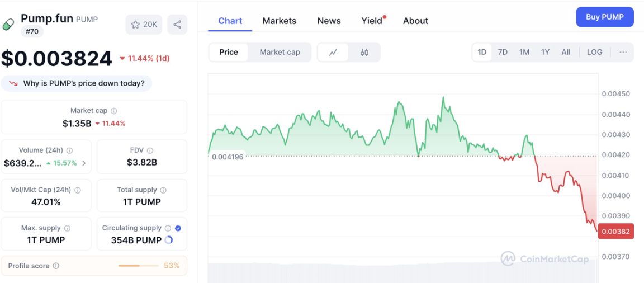This screenshot has width=644, height=283.
Task: Click the FDV info icon
Action: [x=150, y=150]
